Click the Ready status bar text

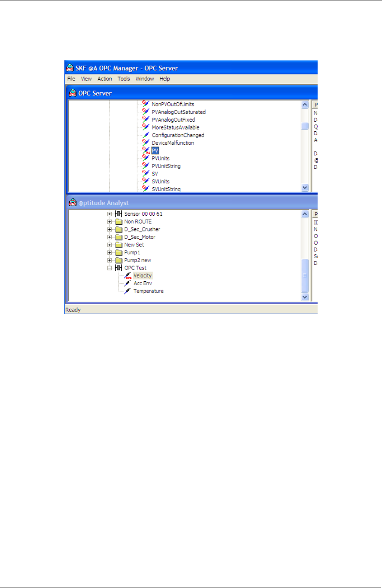coord(73,310)
